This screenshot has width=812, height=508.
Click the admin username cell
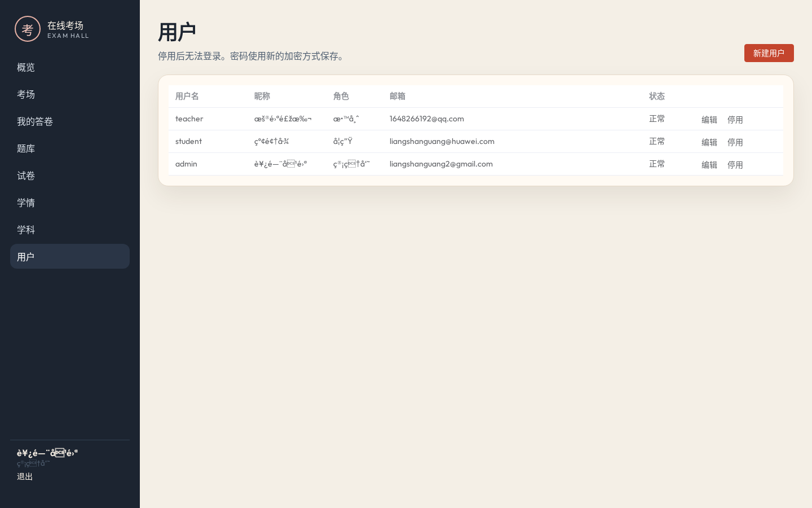pos(186,164)
